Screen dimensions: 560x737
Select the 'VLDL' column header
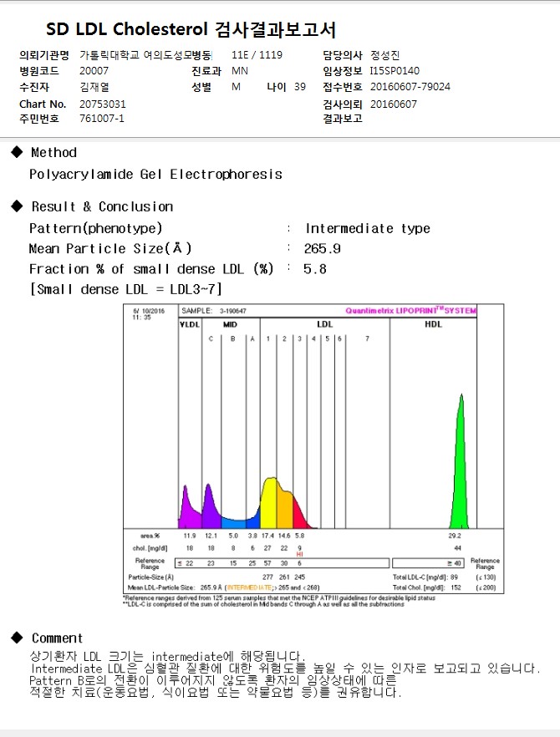click(190, 324)
